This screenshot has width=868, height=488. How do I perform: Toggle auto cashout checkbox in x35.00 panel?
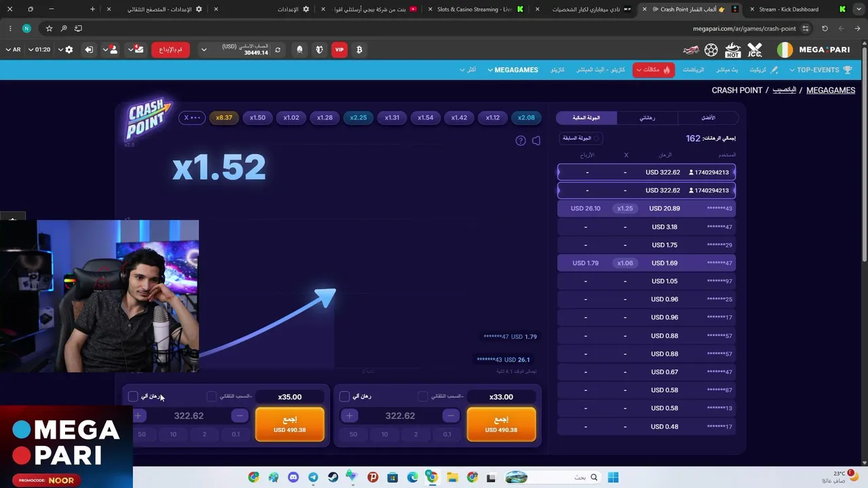point(212,396)
